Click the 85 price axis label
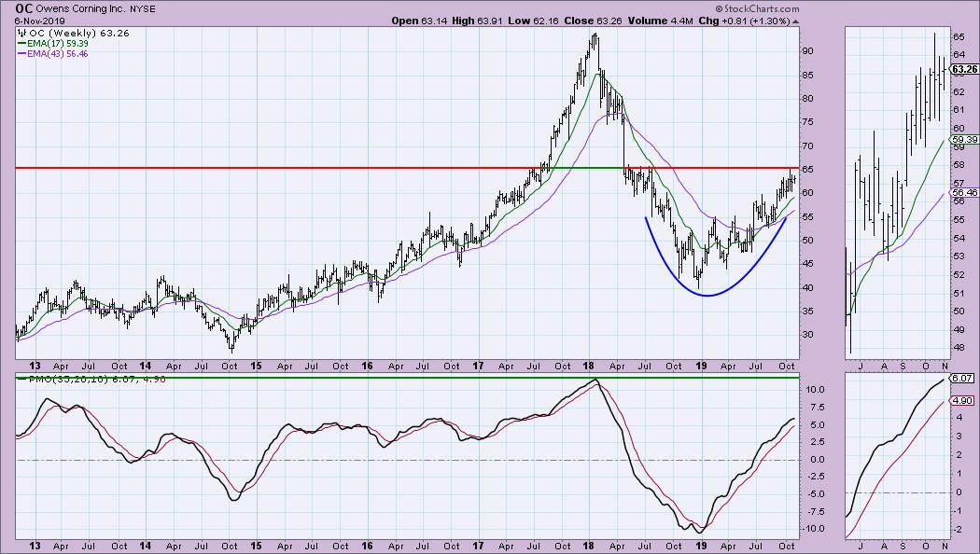Viewport: 980px width, 554px height. pyautogui.click(x=807, y=76)
